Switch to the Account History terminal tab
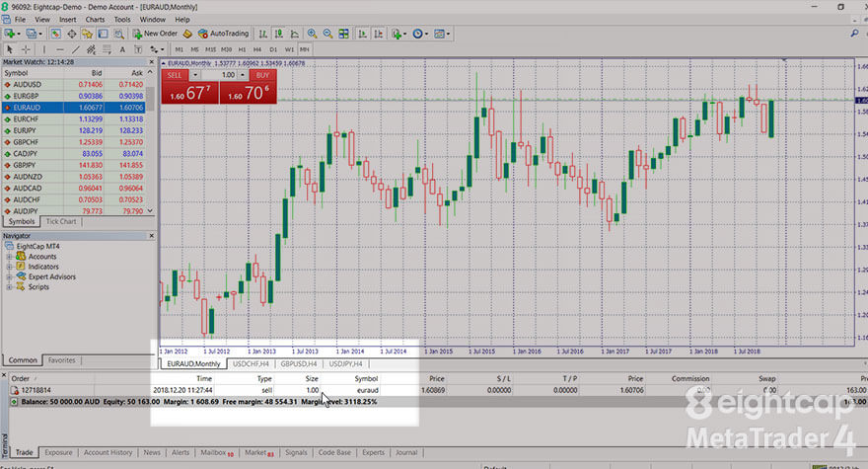Image resolution: width=868 pixels, height=469 pixels. (x=108, y=452)
